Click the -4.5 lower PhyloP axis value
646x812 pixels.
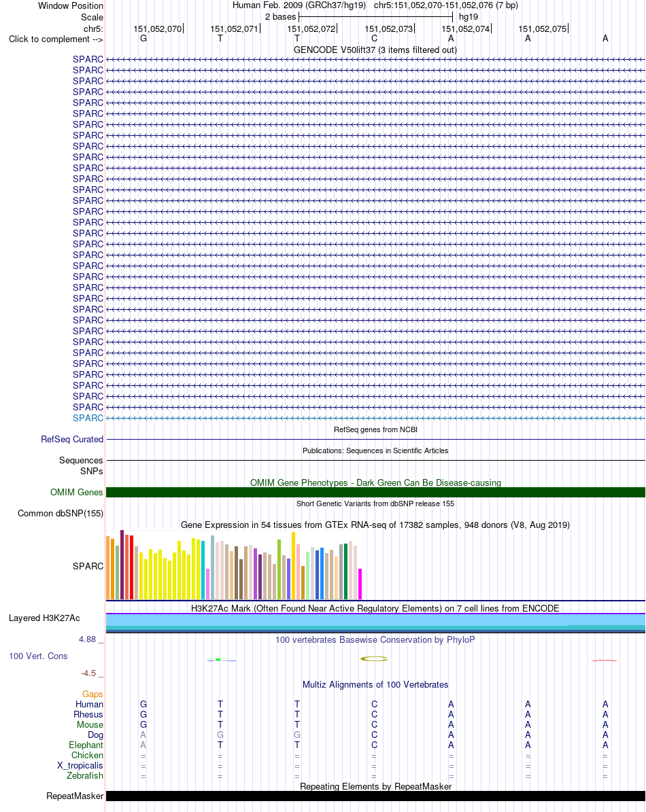pyautogui.click(x=88, y=674)
